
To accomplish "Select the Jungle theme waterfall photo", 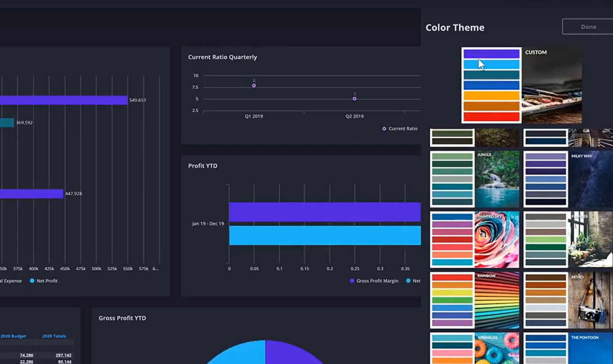I will click(497, 179).
